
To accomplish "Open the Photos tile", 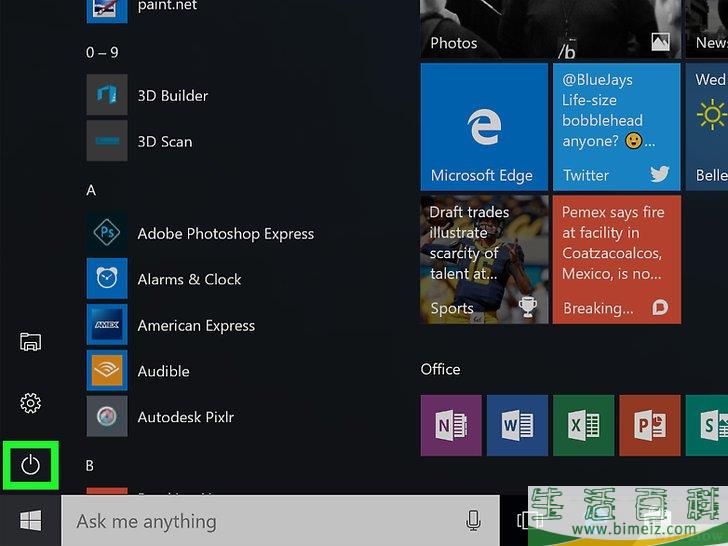I will pyautogui.click(x=551, y=29).
